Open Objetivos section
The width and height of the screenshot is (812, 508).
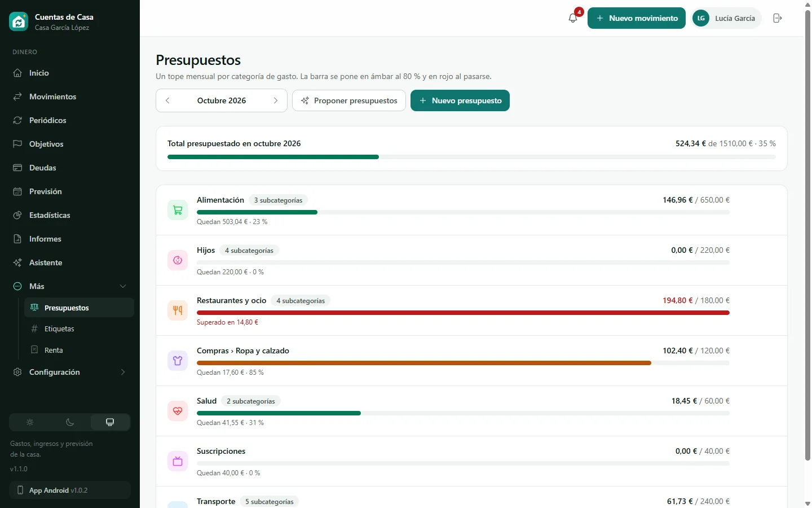pos(70,144)
